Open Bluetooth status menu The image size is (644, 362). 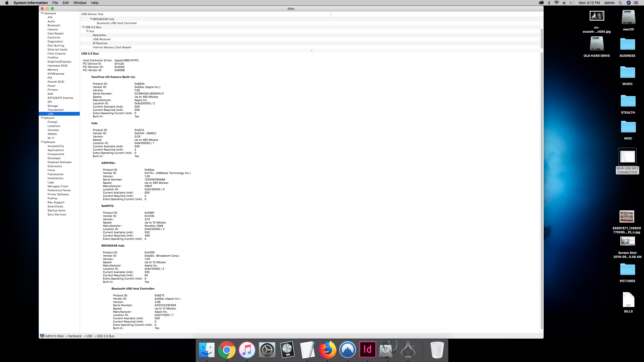pos(549,3)
